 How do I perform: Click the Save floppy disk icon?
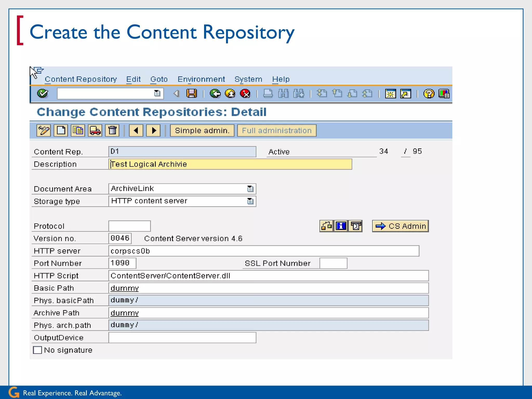pyautogui.click(x=192, y=94)
